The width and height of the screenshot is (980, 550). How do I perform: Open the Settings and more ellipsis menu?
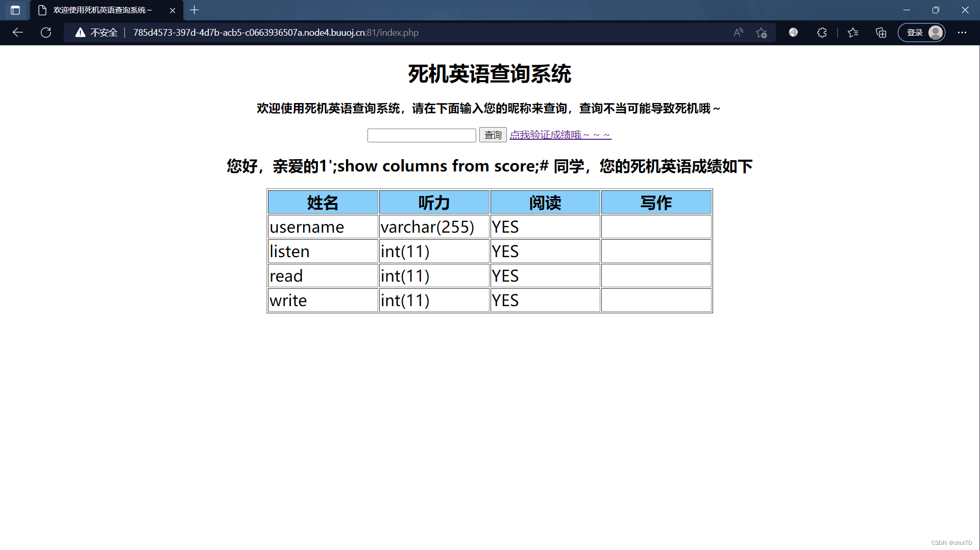point(963,32)
